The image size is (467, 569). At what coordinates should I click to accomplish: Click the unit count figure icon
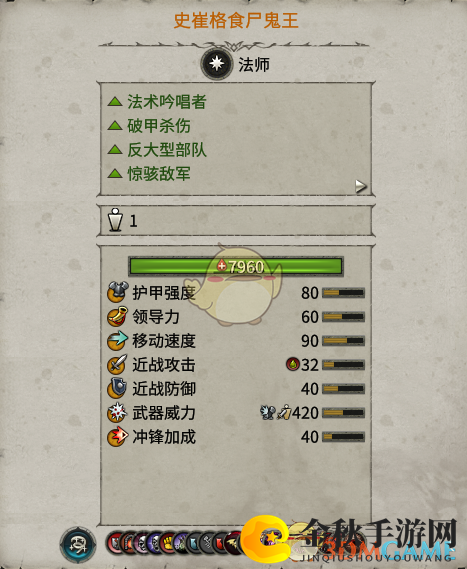pos(115,220)
